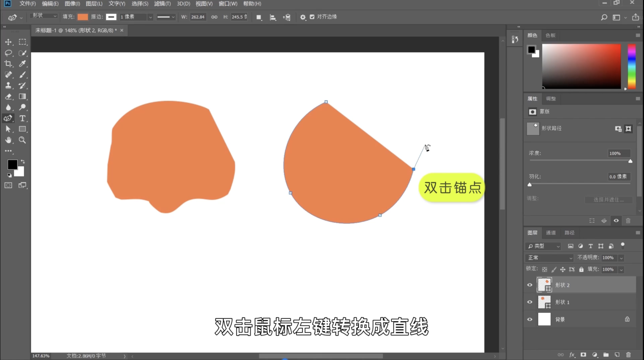Click the 选择并遮住 button
The image size is (644, 360).
[608, 200]
